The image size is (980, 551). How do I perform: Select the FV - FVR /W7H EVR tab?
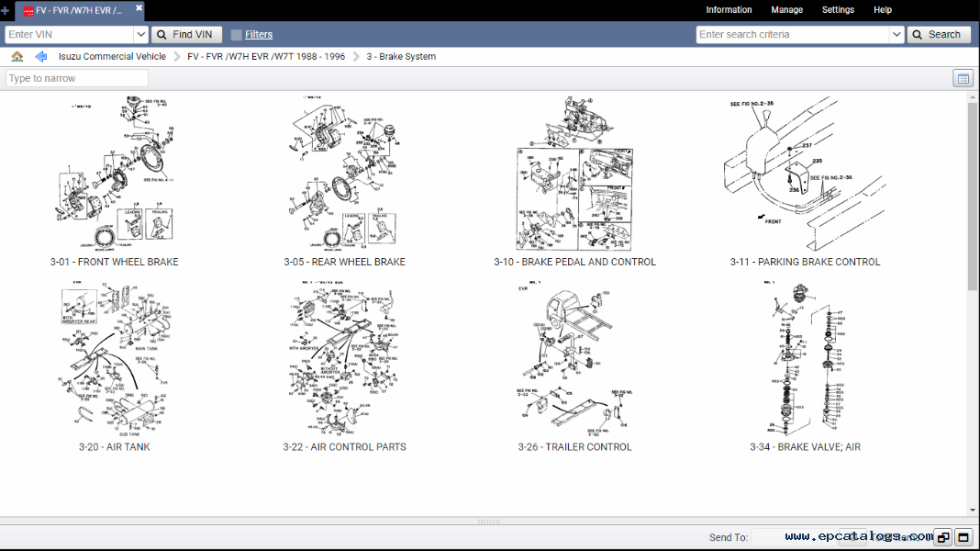pos(78,11)
